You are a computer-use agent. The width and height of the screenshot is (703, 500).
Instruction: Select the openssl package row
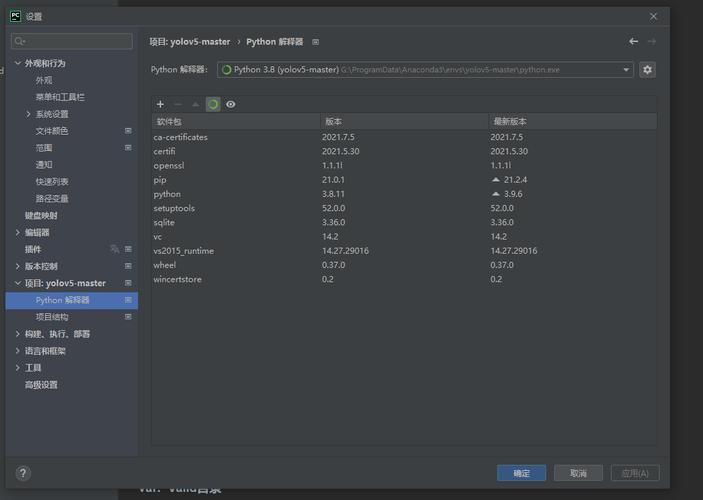[x=404, y=165]
